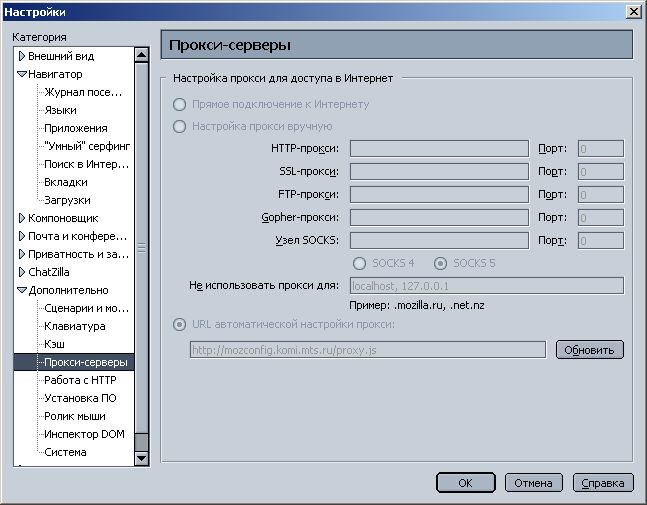Collapse the Дополнительно category
This screenshot has height=505, width=647.
point(21,290)
